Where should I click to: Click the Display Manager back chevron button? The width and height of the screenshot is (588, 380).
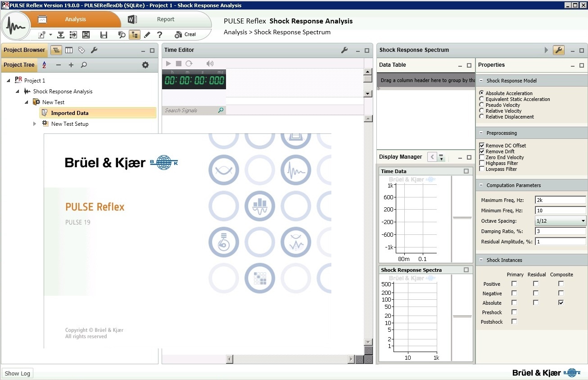click(432, 157)
